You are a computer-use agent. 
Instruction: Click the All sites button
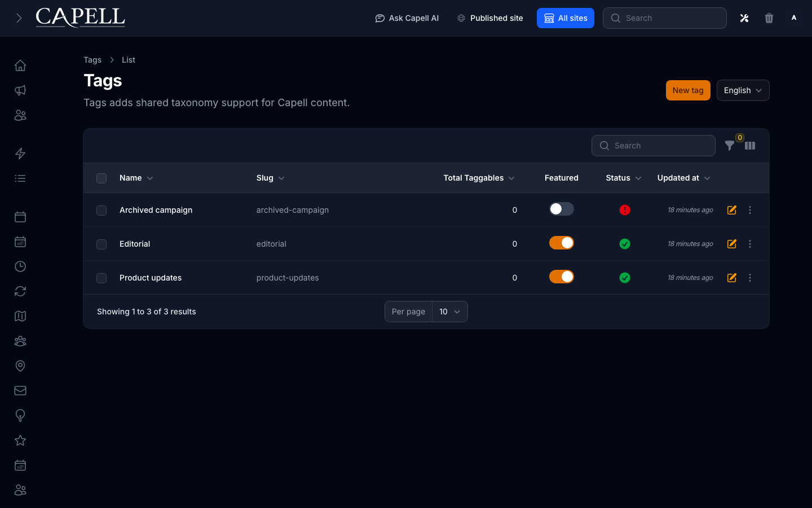566,18
